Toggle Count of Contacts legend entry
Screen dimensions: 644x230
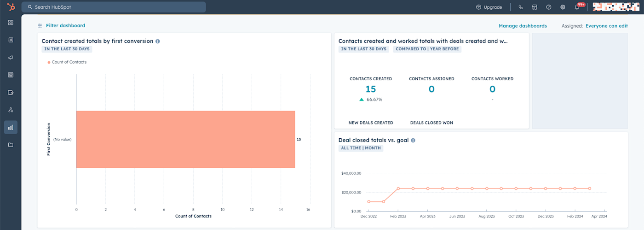[x=67, y=62]
